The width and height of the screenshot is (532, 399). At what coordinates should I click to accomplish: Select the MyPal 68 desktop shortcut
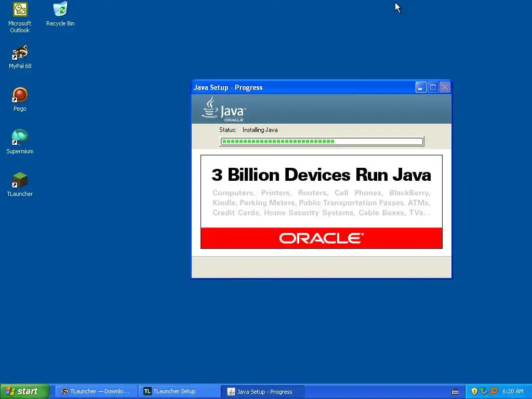20,57
